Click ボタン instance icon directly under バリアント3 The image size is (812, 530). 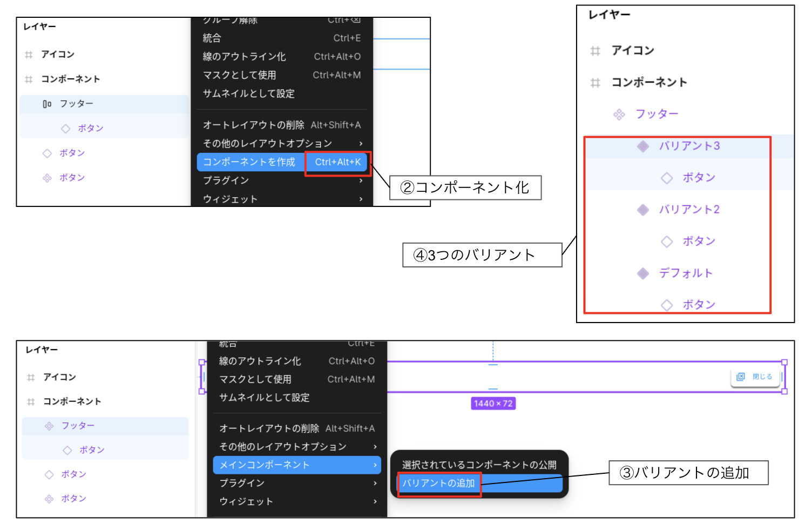667,178
